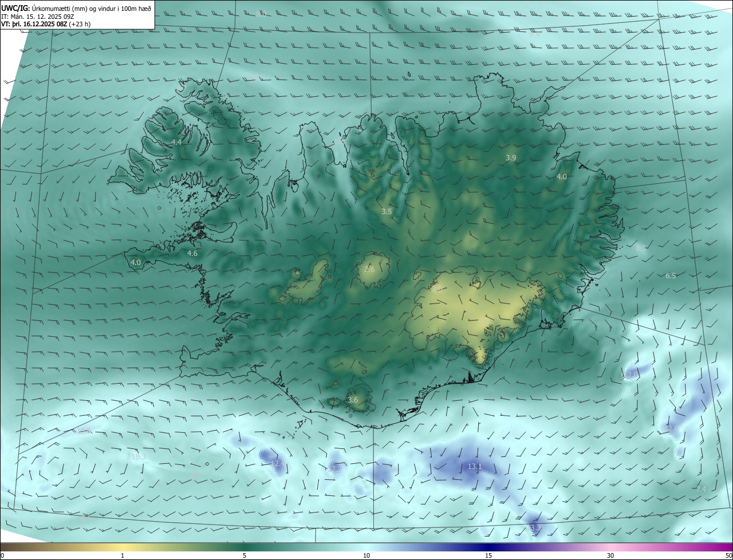Click the 2.6 value inside the glacier outline

coord(369,269)
